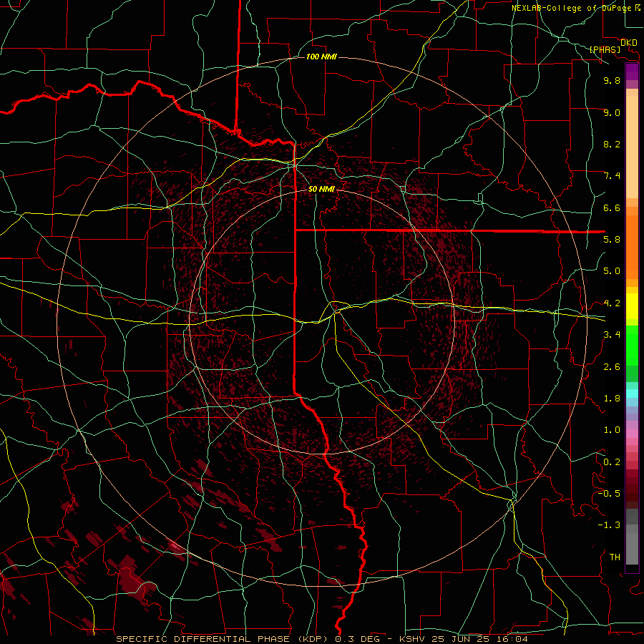Click the 7.4 value on color scale
The image size is (644, 644).
(x=612, y=176)
